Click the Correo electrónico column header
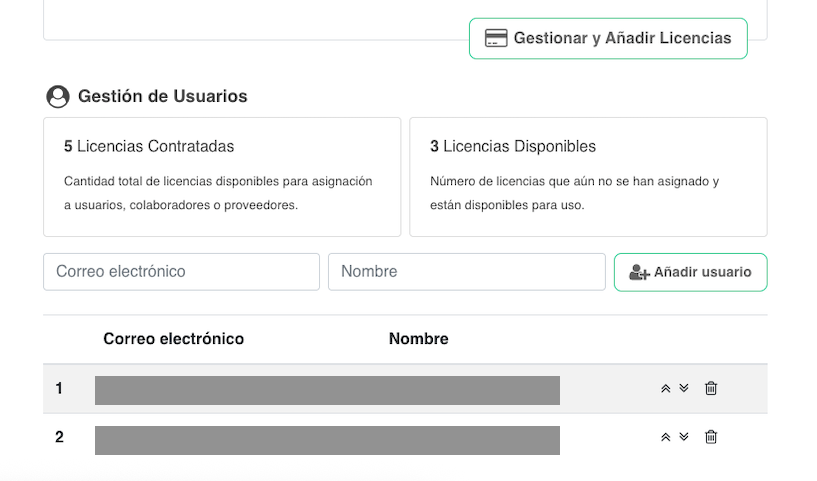Viewport: 817px width, 481px height. pyautogui.click(x=173, y=339)
